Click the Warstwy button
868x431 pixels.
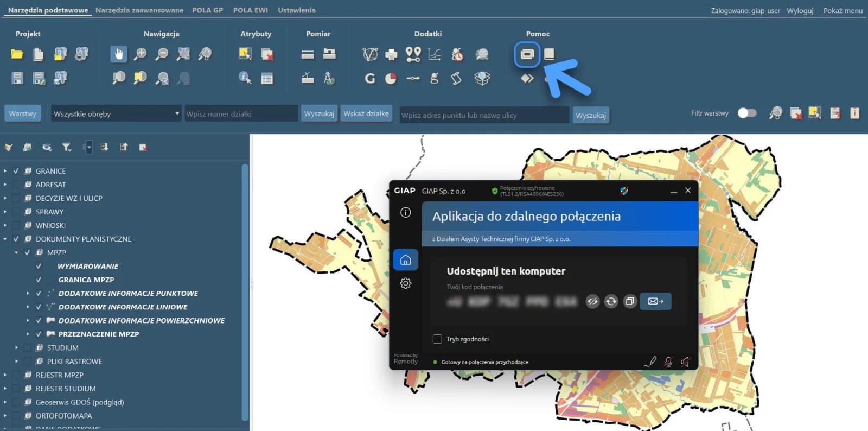tap(23, 113)
